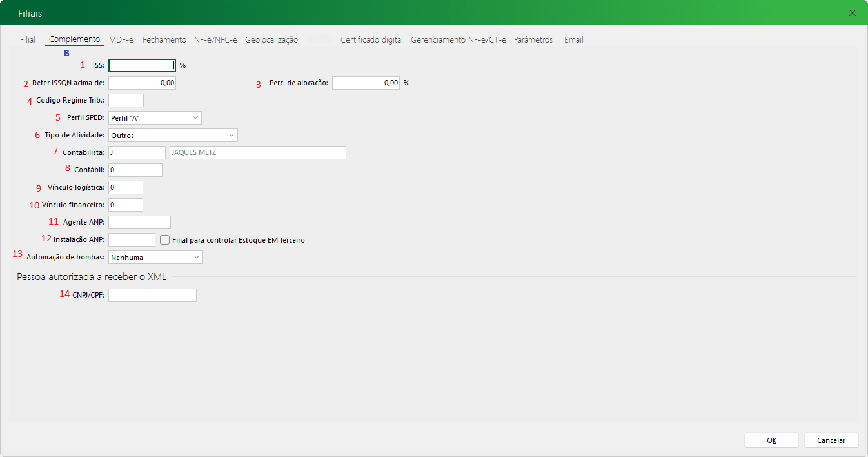The width and height of the screenshot is (868, 457).
Task: Open the Email tab
Action: pyautogui.click(x=573, y=40)
